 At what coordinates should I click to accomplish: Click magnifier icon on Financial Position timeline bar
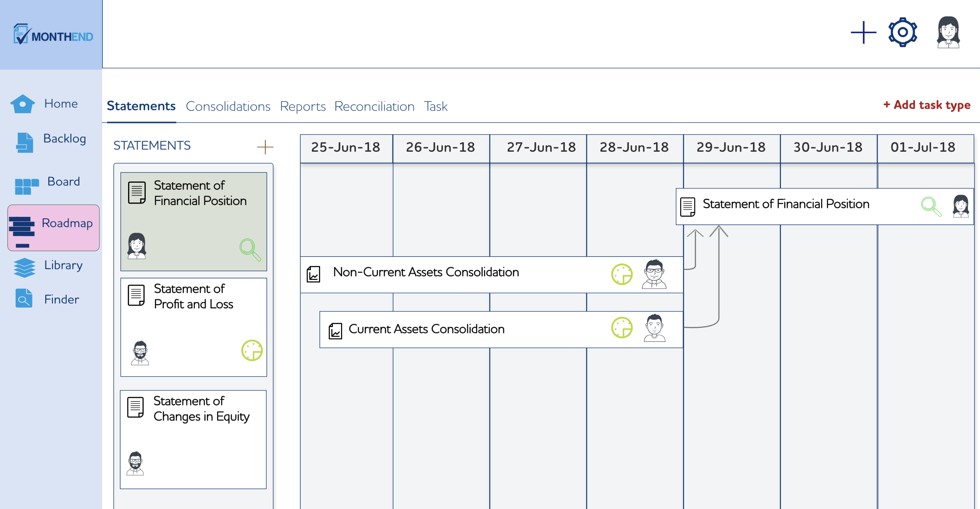point(931,206)
